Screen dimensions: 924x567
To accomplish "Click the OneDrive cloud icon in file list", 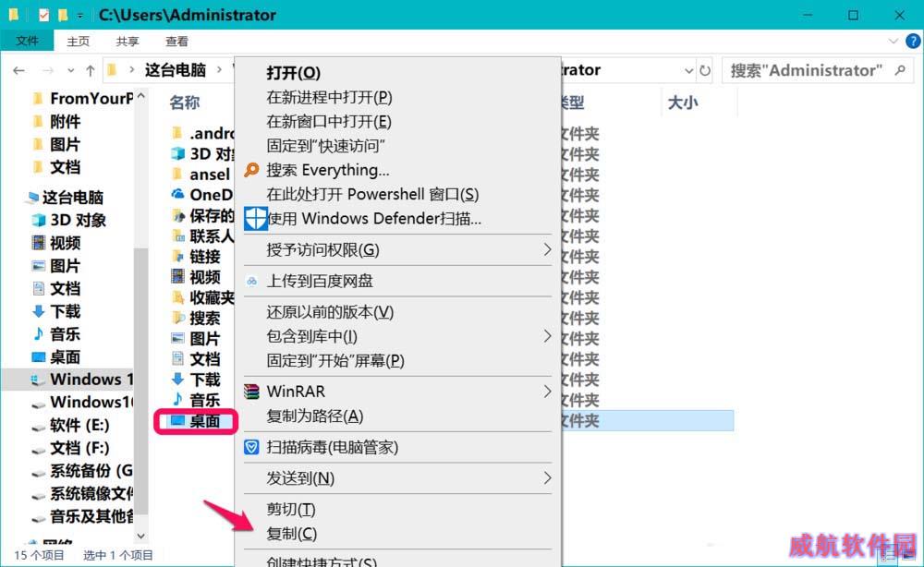I will tap(177, 194).
